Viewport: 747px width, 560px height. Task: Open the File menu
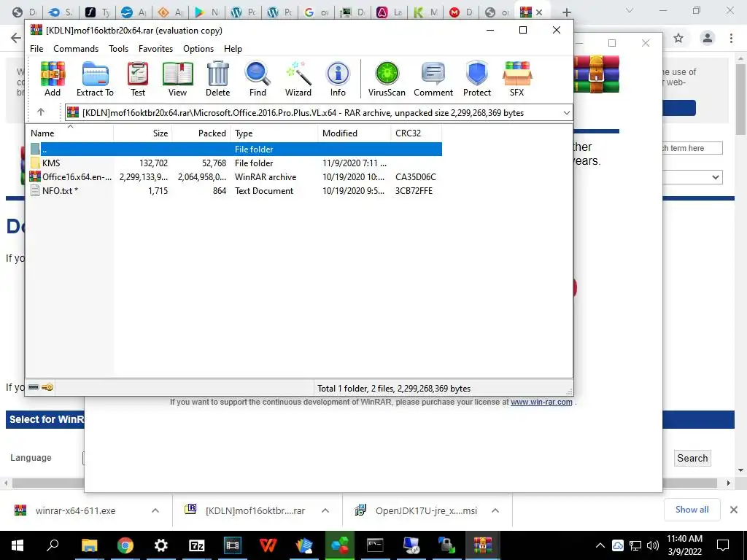tap(36, 49)
